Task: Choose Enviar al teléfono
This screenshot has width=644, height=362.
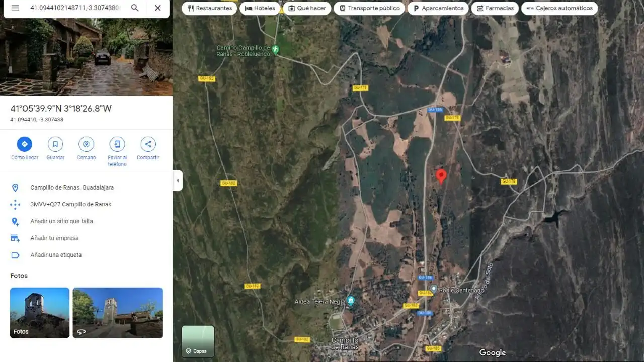Action: click(x=117, y=152)
